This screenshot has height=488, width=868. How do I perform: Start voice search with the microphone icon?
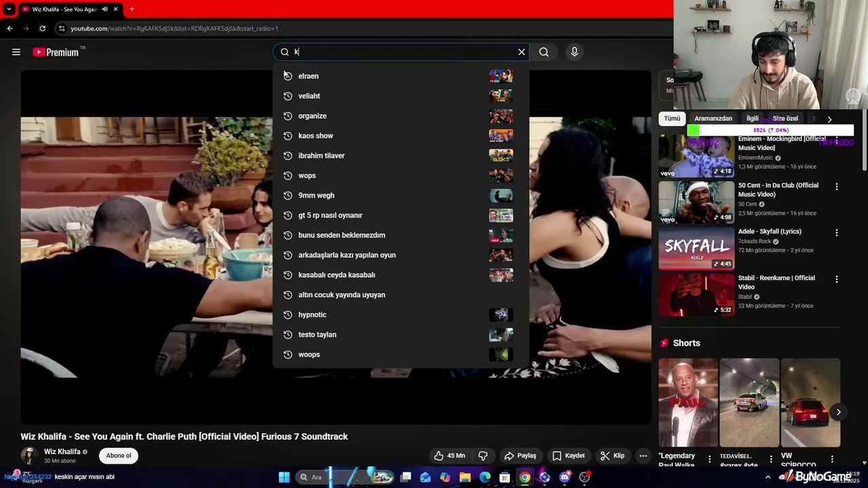click(x=574, y=52)
